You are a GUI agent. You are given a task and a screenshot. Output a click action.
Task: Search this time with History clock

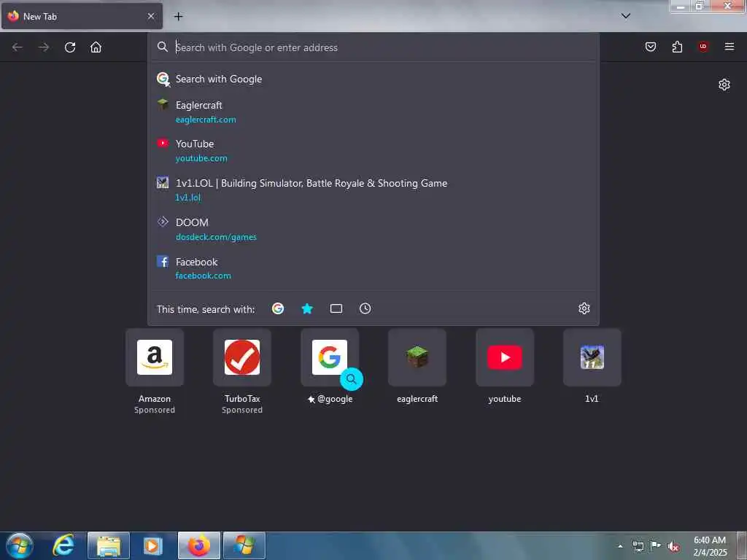pos(365,308)
